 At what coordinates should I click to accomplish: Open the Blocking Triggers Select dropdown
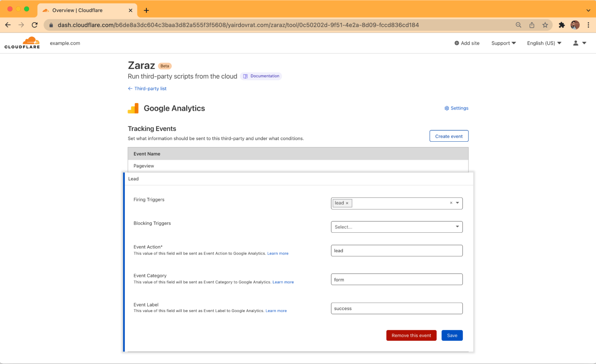[x=396, y=227]
